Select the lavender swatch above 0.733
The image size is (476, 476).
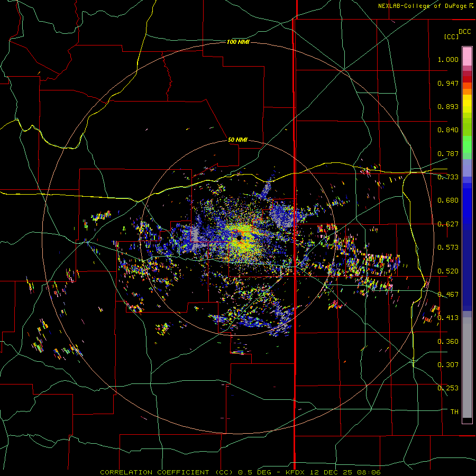pos(467,168)
